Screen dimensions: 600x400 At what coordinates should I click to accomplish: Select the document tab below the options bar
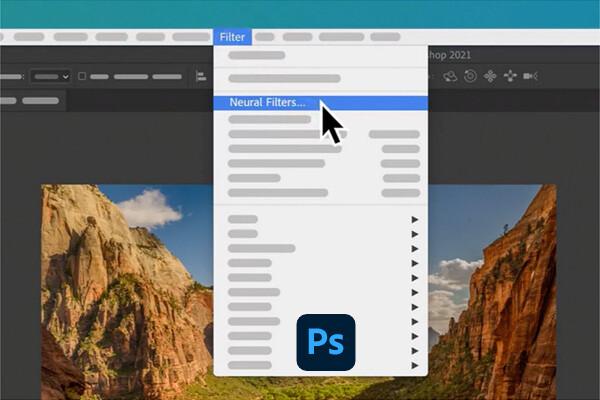click(40, 100)
